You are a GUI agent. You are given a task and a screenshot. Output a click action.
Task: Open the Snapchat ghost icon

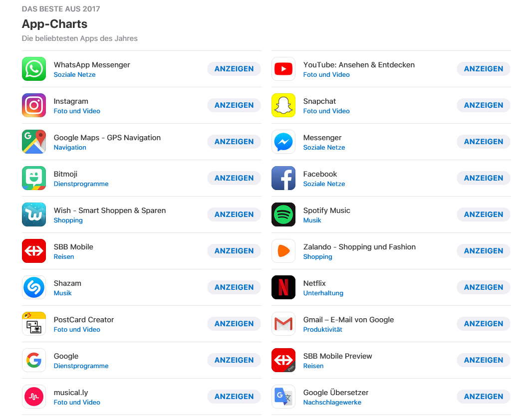click(x=283, y=105)
